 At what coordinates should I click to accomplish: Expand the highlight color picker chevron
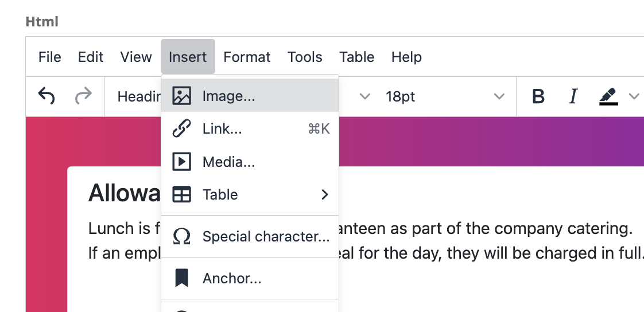pos(634,96)
